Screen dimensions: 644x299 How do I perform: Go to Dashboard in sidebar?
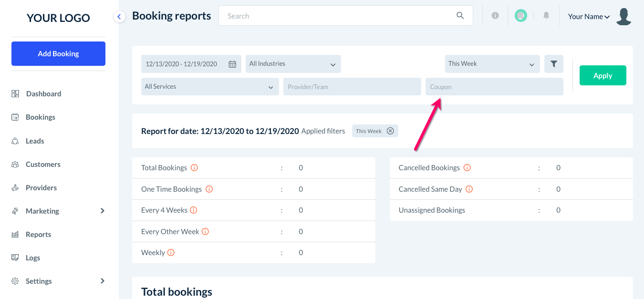pos(43,94)
